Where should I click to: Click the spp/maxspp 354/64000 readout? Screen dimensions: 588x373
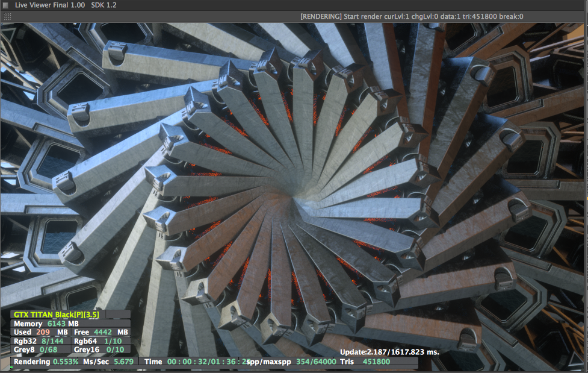pos(291,362)
